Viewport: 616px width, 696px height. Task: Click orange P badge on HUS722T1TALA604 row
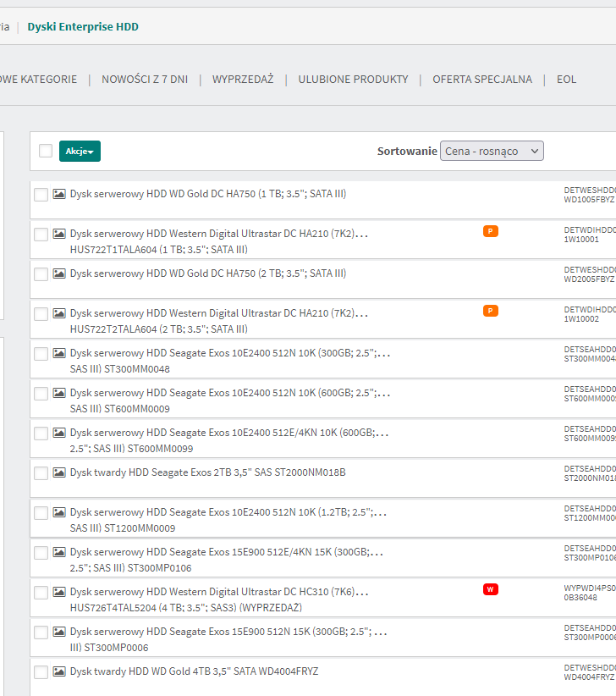pos(491,231)
